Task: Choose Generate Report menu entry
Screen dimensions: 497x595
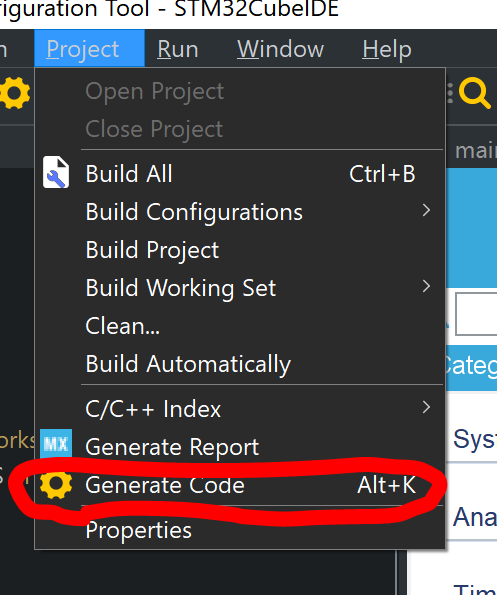Action: 239,447
